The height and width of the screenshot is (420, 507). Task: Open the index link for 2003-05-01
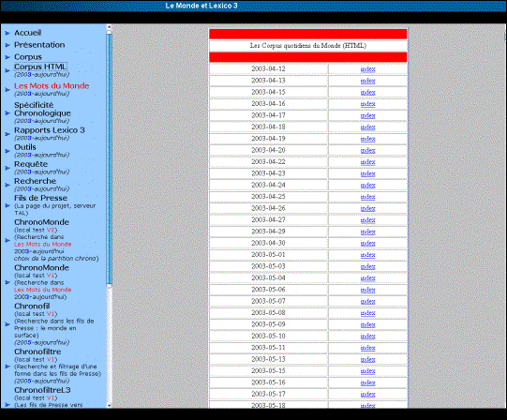coord(367,255)
